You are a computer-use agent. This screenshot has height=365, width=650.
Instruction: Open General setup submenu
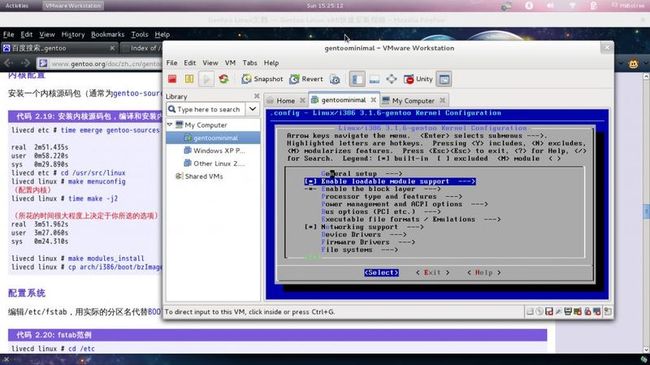(x=361, y=174)
